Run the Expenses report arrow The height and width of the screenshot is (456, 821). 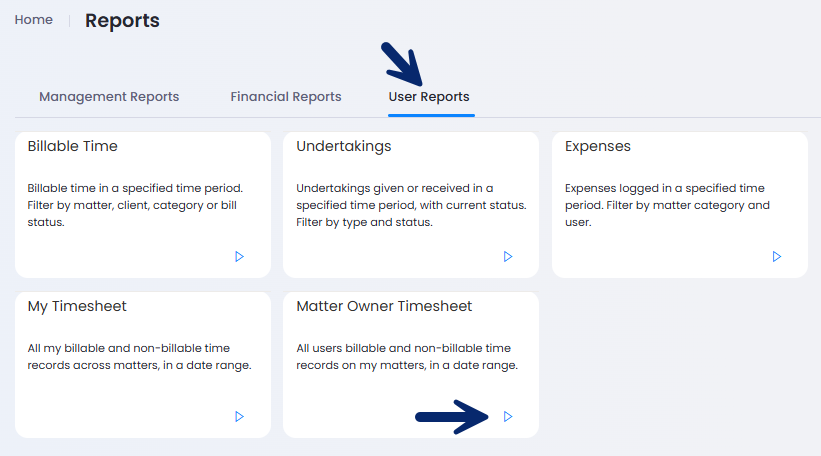pos(776,257)
